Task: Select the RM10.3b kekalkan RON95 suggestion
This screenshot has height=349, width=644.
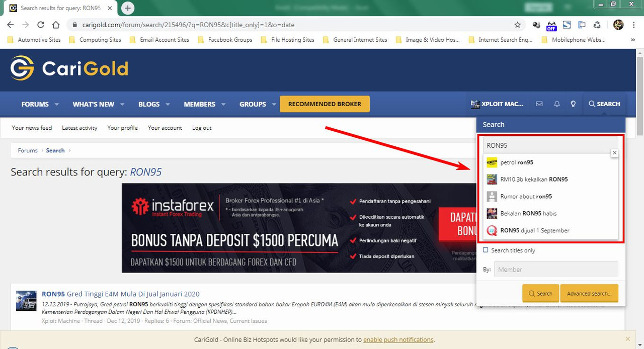Action: click(550, 180)
